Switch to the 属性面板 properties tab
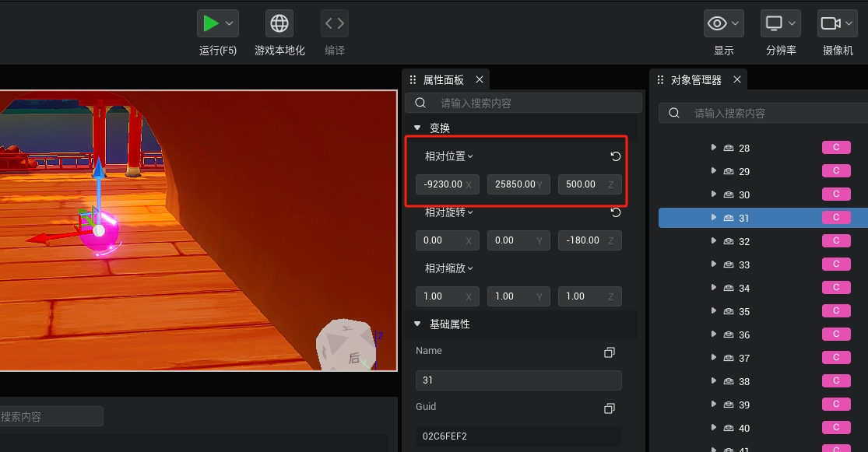The image size is (868, 452). [x=443, y=80]
